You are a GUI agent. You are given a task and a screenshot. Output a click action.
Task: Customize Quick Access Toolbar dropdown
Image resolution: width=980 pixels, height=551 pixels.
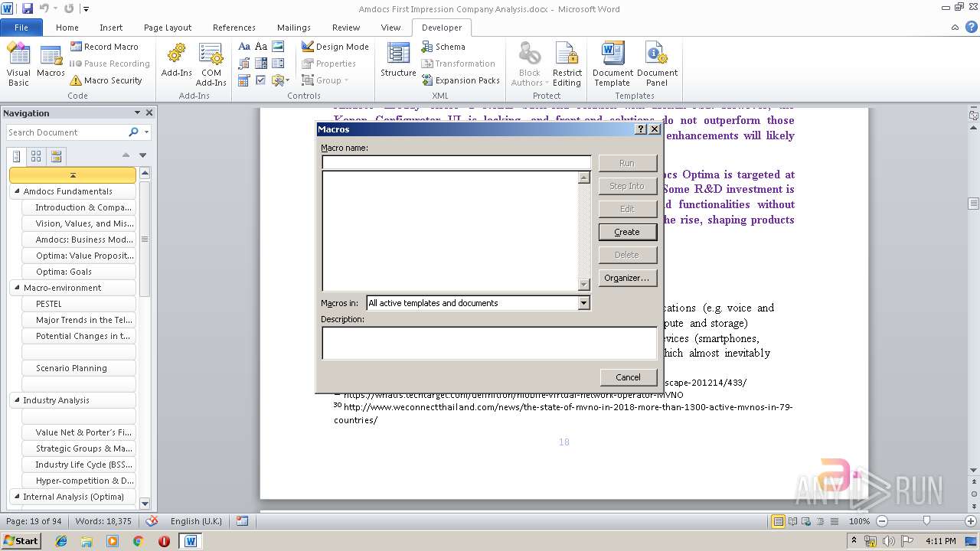click(86, 9)
